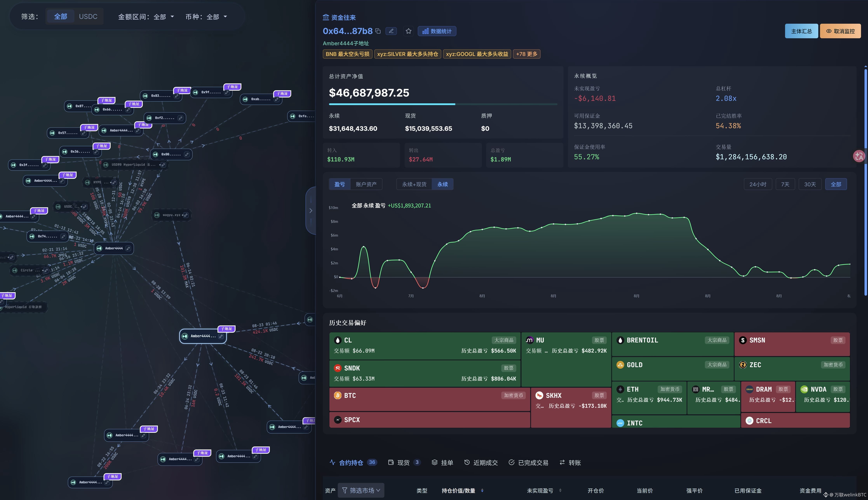
Task: Select the wagyu.xyz graph node
Action: (x=171, y=215)
